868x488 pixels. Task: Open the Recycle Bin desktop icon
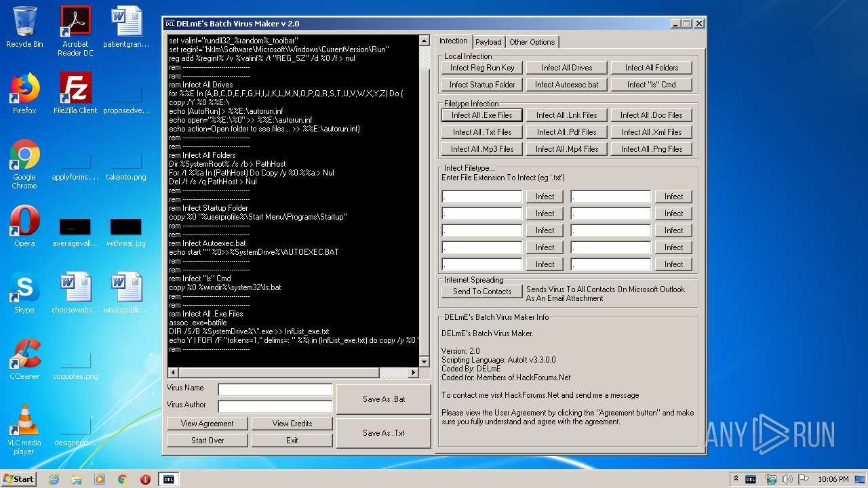click(x=24, y=27)
